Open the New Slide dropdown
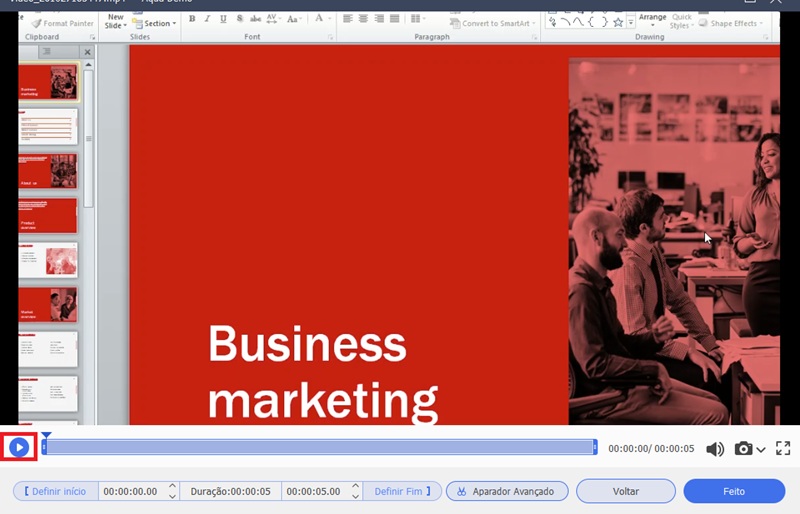Screen dimensions: 800x514 116,21
